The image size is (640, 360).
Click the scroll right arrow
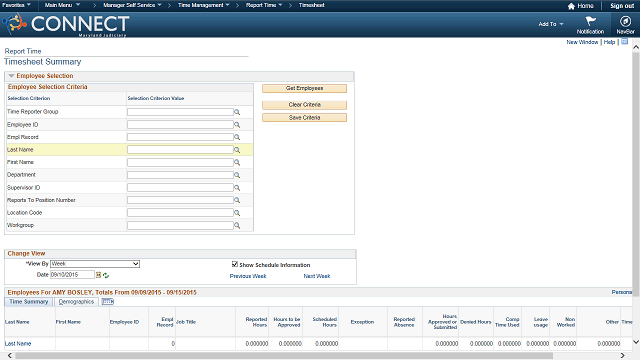pyautogui.click(x=623, y=356)
